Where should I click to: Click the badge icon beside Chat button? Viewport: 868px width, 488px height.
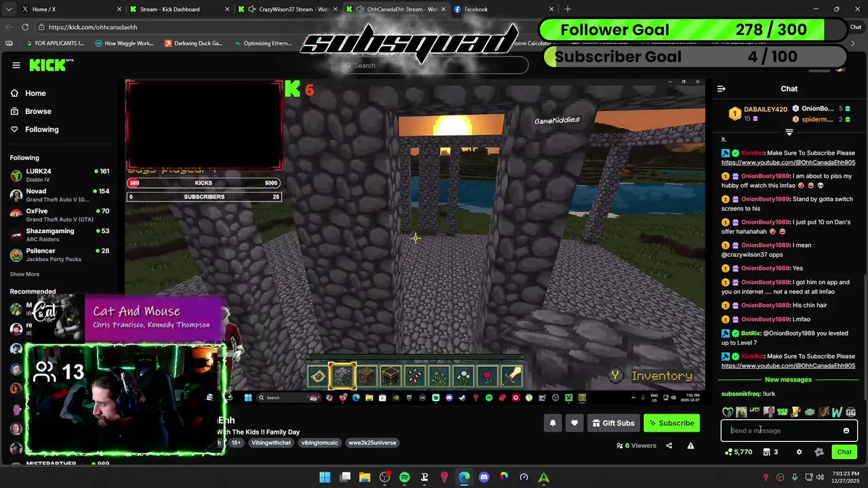click(x=819, y=452)
